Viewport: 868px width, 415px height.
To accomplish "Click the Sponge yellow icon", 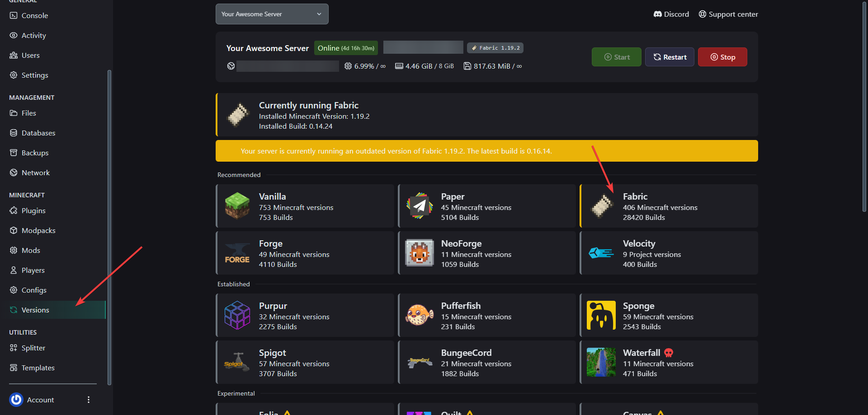I will pyautogui.click(x=601, y=315).
